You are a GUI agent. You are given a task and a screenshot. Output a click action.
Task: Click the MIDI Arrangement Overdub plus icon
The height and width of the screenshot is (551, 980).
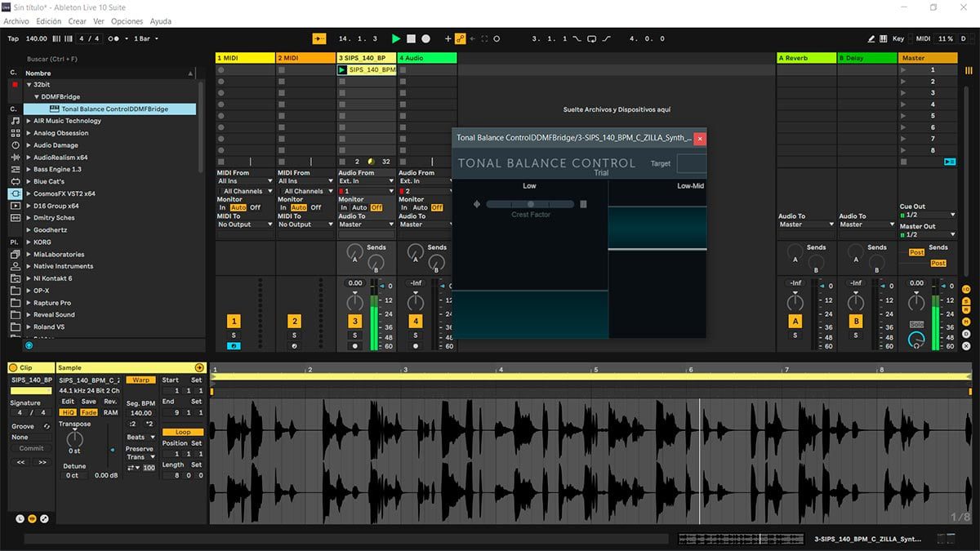(x=448, y=38)
